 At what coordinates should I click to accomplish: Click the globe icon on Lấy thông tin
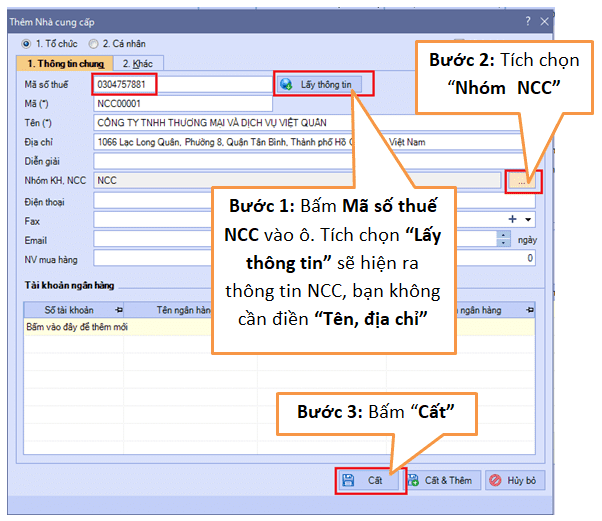coord(287,84)
